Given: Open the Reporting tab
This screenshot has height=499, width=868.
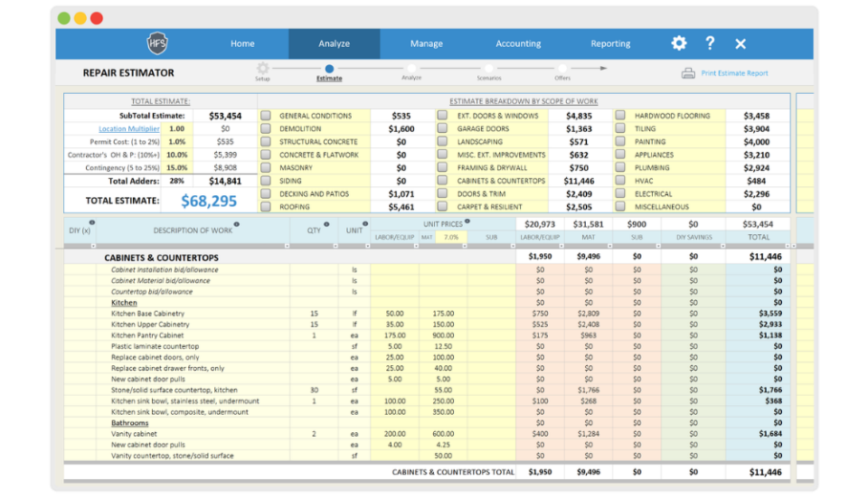Looking at the screenshot, I should [610, 43].
